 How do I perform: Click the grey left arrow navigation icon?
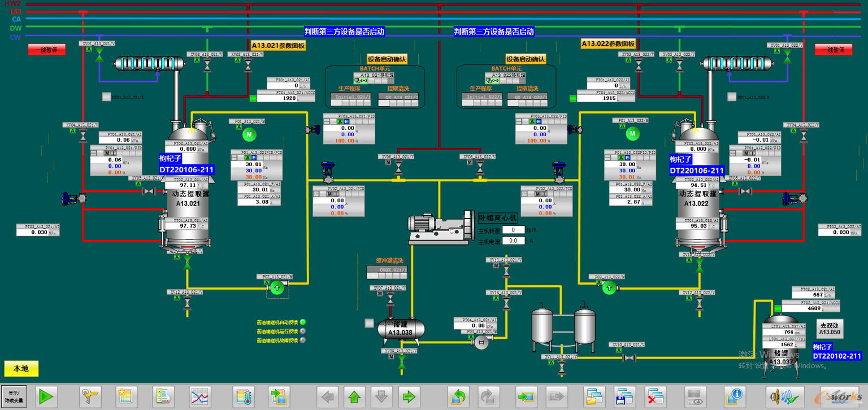coord(328,396)
